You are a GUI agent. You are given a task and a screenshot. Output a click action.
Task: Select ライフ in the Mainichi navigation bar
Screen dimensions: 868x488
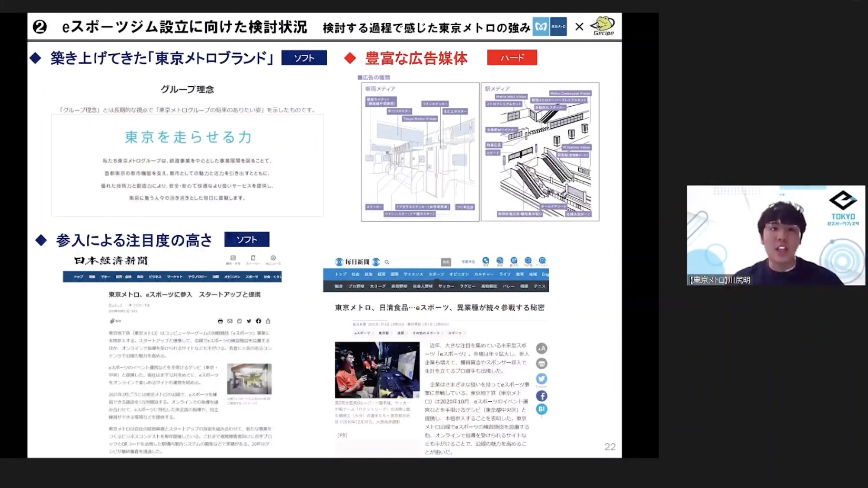505,274
